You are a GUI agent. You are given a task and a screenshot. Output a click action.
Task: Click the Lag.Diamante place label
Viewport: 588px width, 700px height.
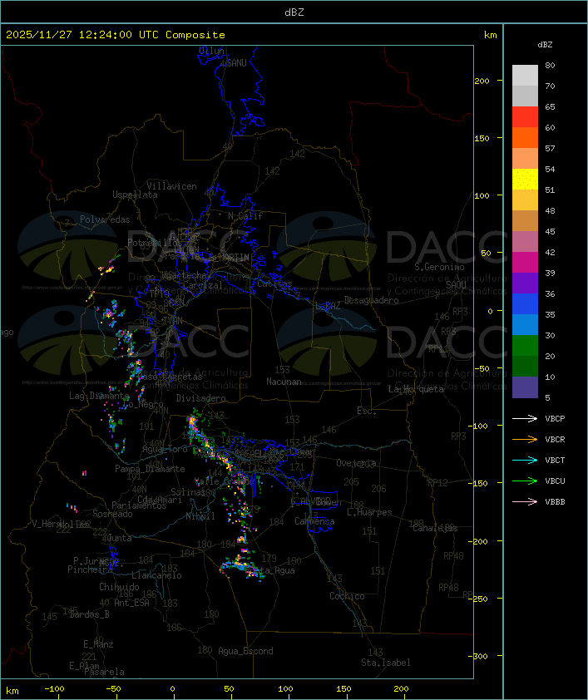pos(99,396)
